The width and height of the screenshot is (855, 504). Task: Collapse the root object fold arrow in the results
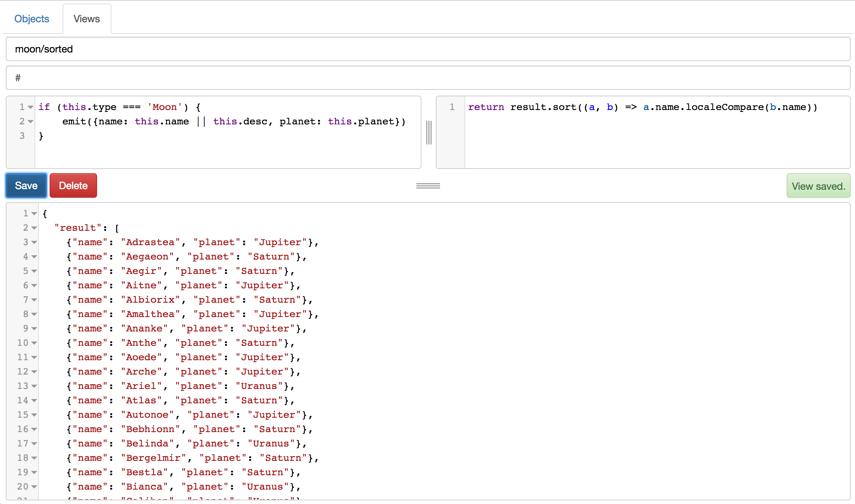click(x=34, y=214)
